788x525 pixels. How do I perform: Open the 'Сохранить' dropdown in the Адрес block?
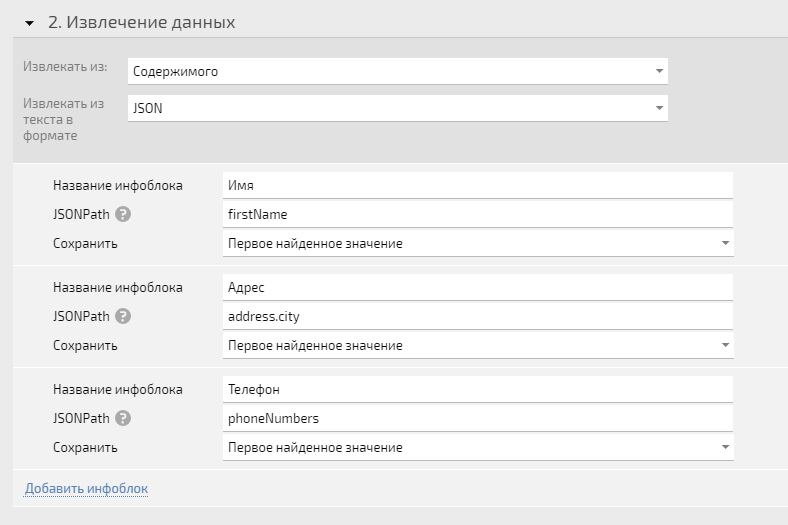click(478, 345)
